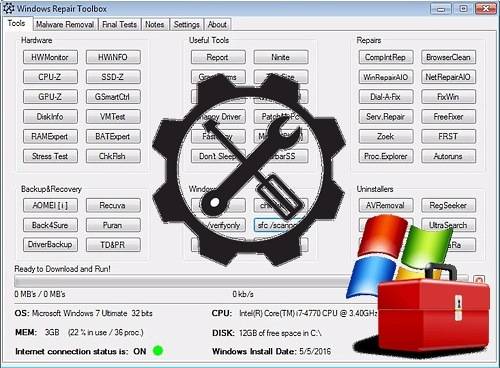Start the GSmartCtrl utility

(x=113, y=97)
